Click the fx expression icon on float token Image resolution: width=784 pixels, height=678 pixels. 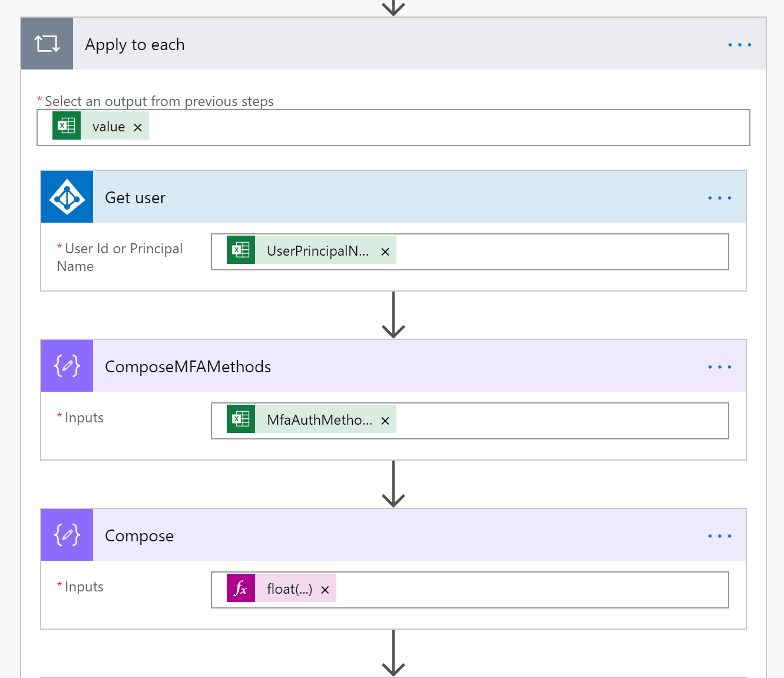click(241, 588)
